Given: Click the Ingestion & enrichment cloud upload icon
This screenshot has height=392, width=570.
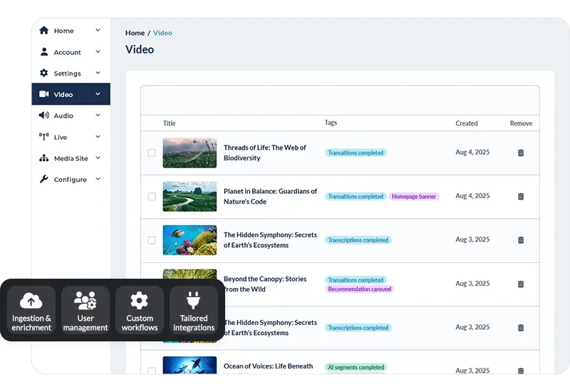Looking at the screenshot, I should click(x=31, y=301).
